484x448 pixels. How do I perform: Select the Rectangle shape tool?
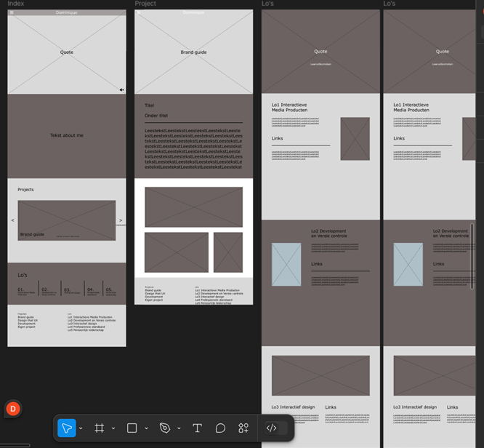(132, 428)
